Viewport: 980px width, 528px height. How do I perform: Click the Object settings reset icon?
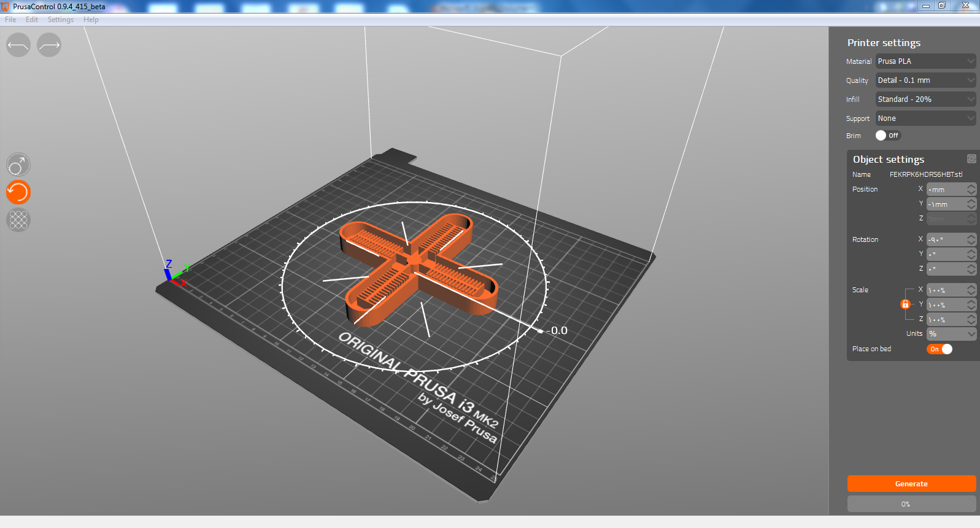point(971,159)
